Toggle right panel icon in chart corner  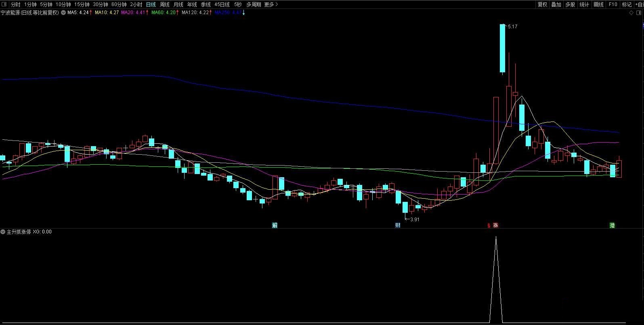coord(639,13)
